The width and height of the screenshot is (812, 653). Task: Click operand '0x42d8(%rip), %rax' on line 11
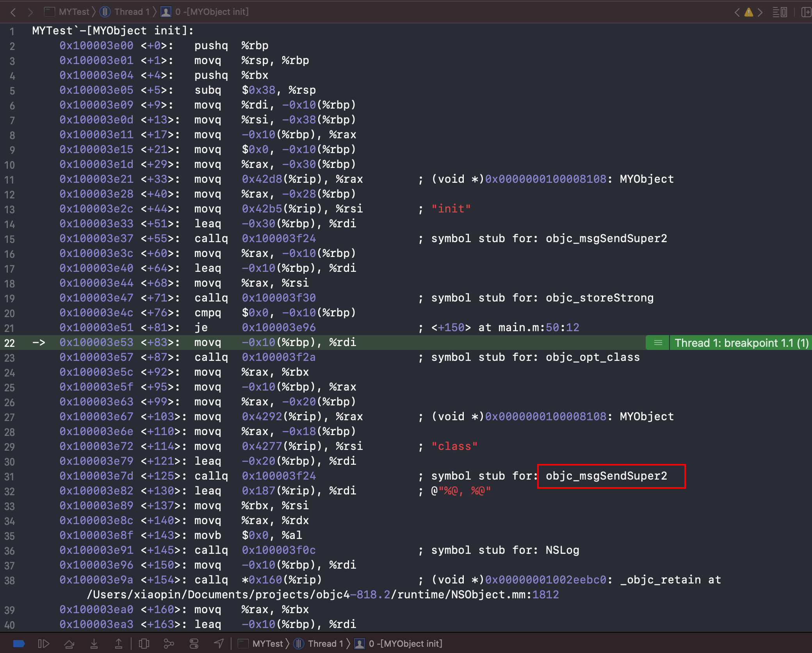pyautogui.click(x=302, y=179)
